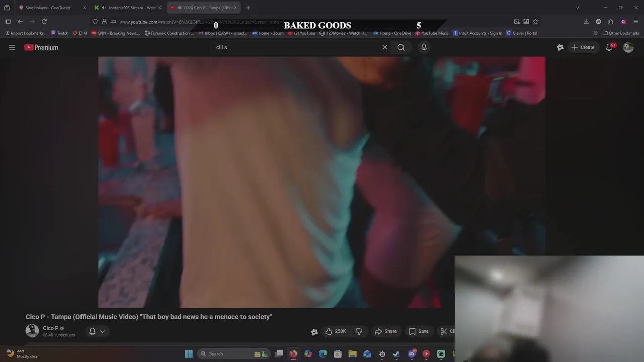This screenshot has height=362, width=644.
Task: Open the Forensic Construction bookmark
Action: pyautogui.click(x=169, y=33)
